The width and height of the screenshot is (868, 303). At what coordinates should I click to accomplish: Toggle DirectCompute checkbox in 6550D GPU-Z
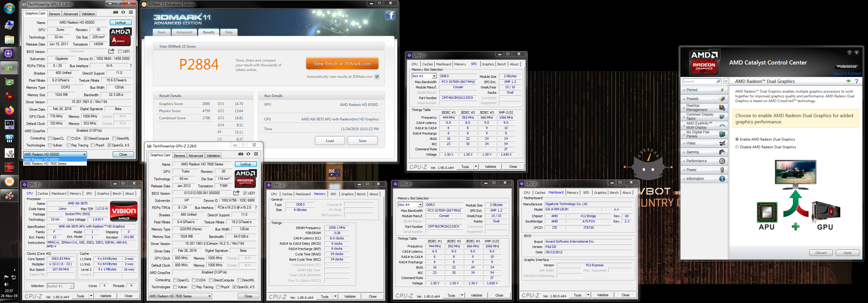coord(85,138)
